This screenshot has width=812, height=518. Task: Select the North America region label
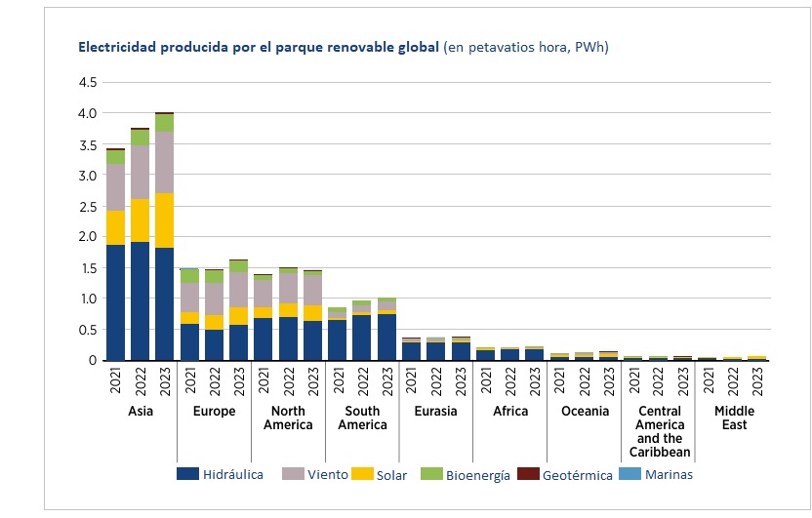coord(288,418)
